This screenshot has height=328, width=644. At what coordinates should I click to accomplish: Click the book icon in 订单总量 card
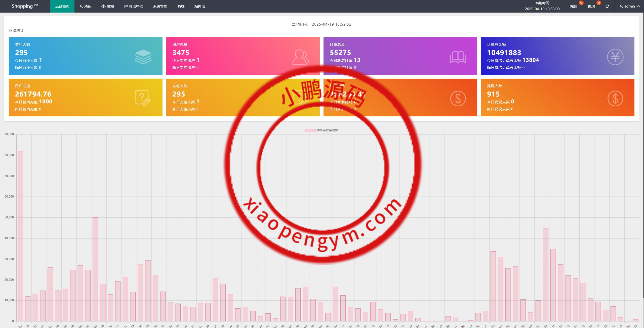(458, 57)
